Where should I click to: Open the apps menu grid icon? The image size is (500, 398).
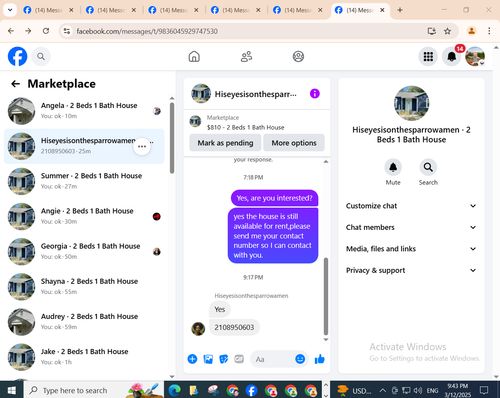pos(428,56)
